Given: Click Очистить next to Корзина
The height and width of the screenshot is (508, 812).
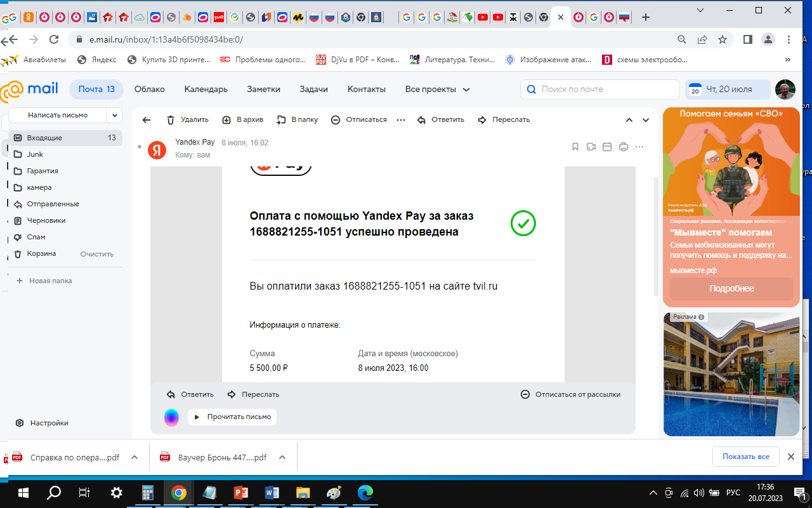Looking at the screenshot, I should pos(97,254).
